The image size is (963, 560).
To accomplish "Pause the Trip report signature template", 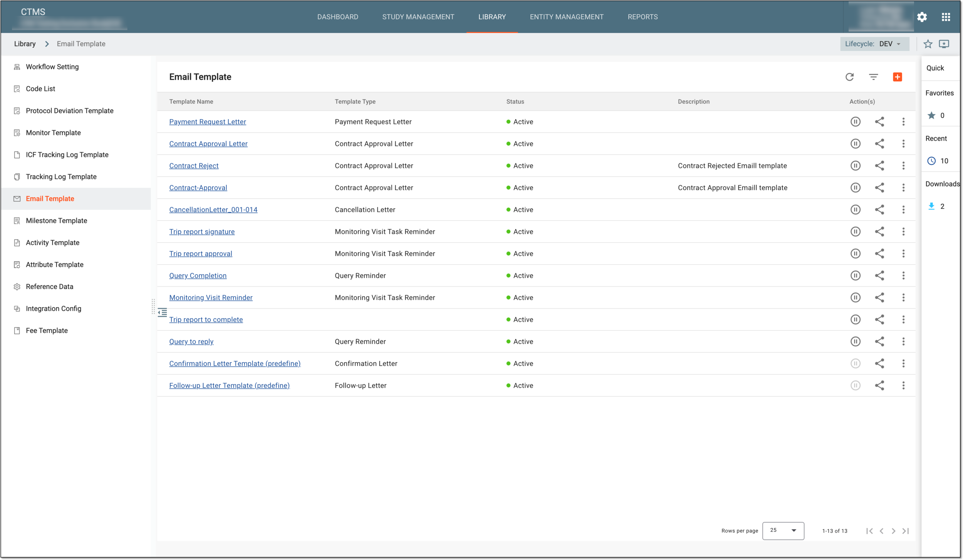I will tap(855, 231).
